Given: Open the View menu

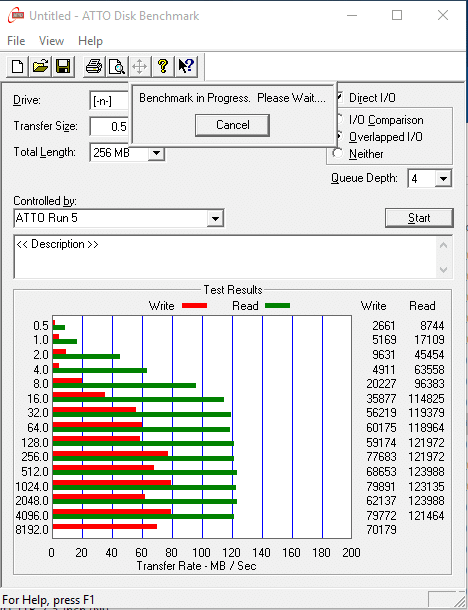Looking at the screenshot, I should pos(51,41).
